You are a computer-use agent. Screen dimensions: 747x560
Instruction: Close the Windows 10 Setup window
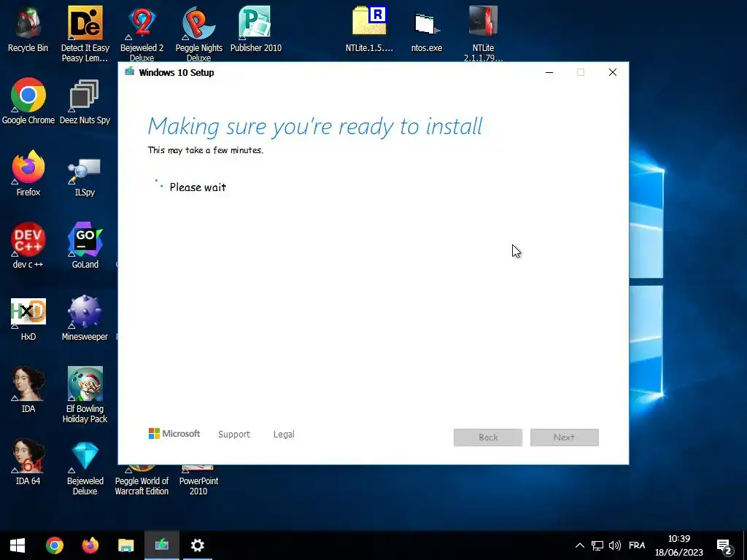(613, 72)
